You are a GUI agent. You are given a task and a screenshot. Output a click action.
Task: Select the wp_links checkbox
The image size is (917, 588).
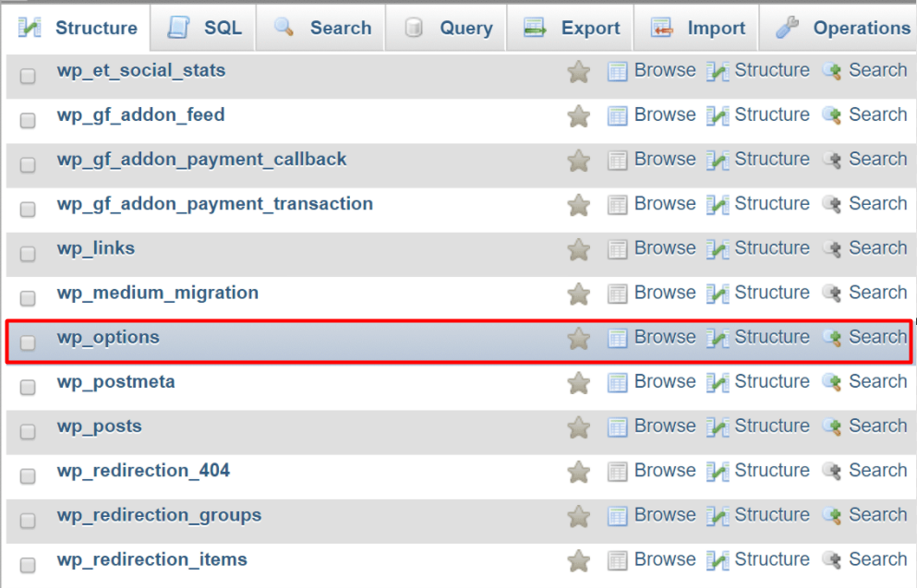tap(28, 254)
